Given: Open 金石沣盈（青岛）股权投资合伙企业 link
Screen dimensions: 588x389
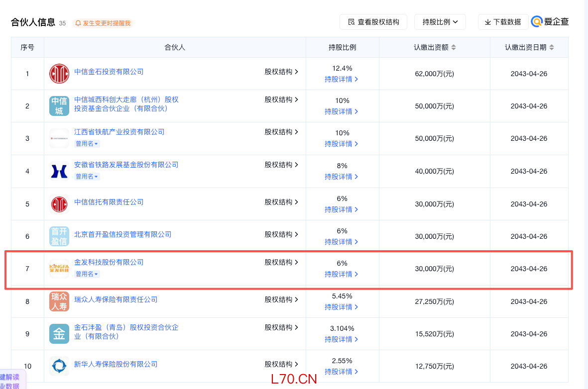Looking at the screenshot, I should (126, 332).
